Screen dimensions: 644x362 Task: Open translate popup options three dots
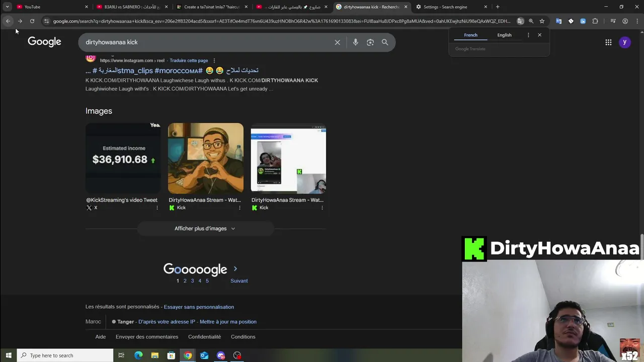[x=528, y=35]
